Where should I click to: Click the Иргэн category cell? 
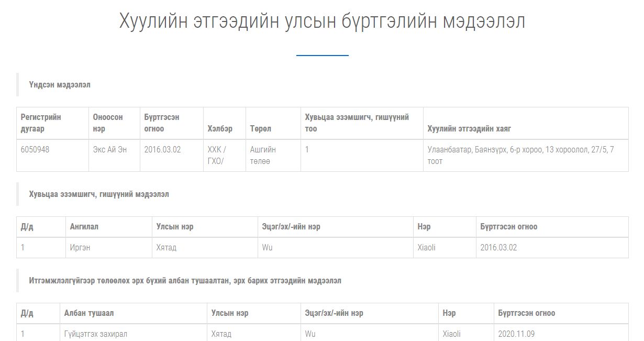coord(80,248)
